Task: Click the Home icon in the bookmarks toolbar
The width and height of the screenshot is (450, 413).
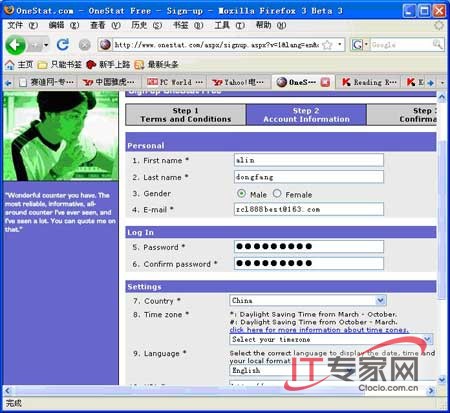Action: 9,64
